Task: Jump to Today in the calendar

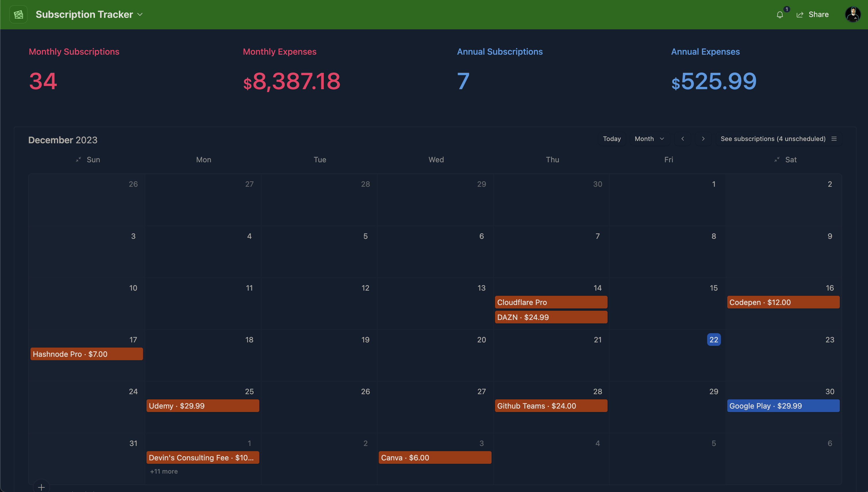Action: pyautogui.click(x=612, y=139)
